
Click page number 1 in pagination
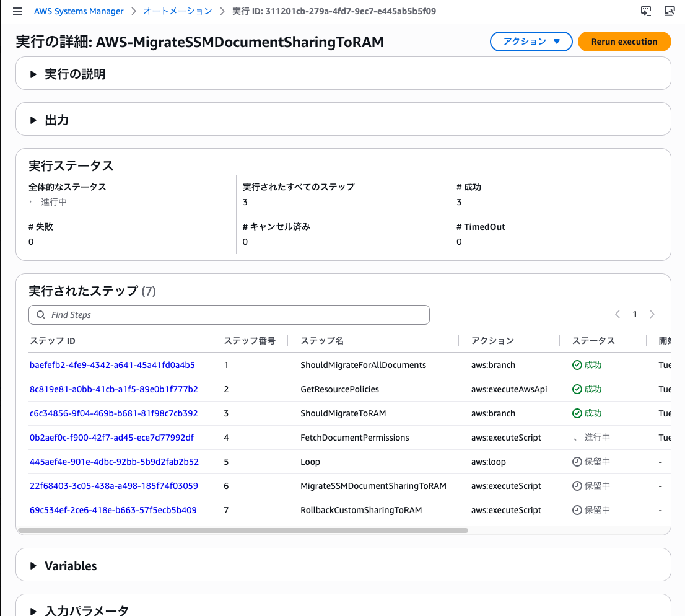pyautogui.click(x=635, y=314)
